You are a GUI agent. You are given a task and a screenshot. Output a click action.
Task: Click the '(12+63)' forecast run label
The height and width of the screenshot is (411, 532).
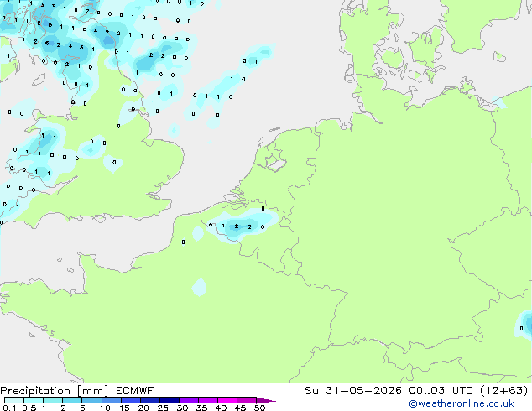pos(504,391)
